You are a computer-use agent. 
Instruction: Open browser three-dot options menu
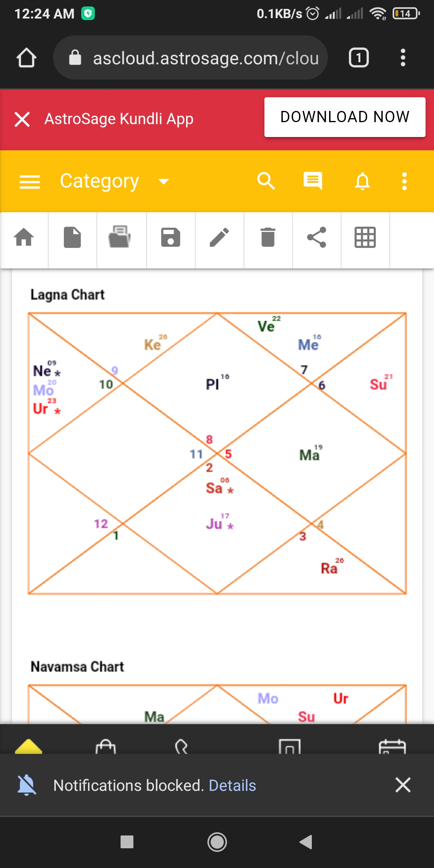click(x=403, y=57)
